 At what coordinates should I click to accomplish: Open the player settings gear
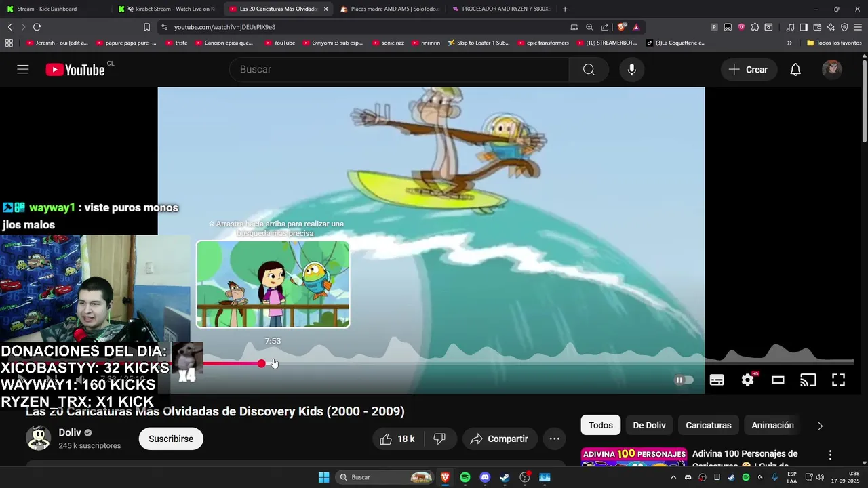(x=748, y=380)
